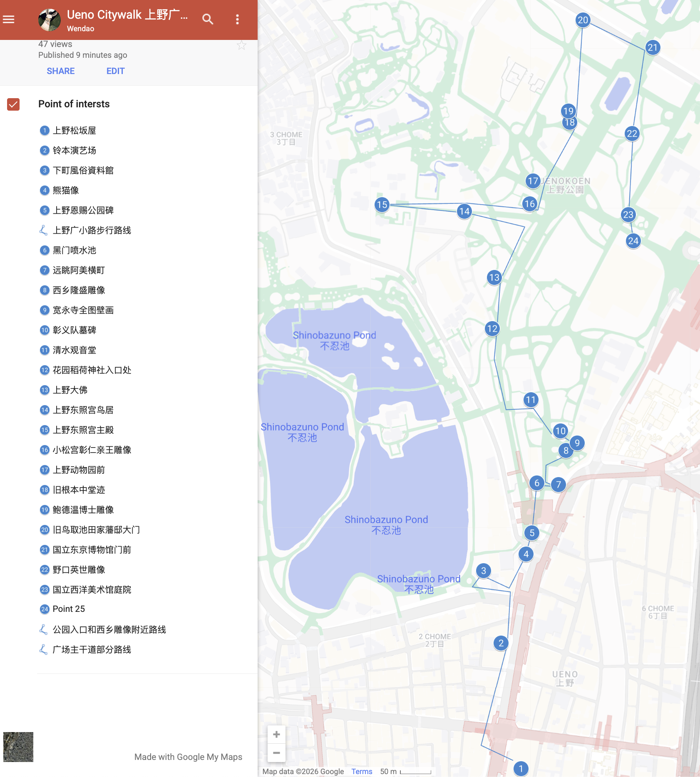Uncheck the Point of intersts layer
Screen dimensions: 700x777
pyautogui.click(x=13, y=104)
